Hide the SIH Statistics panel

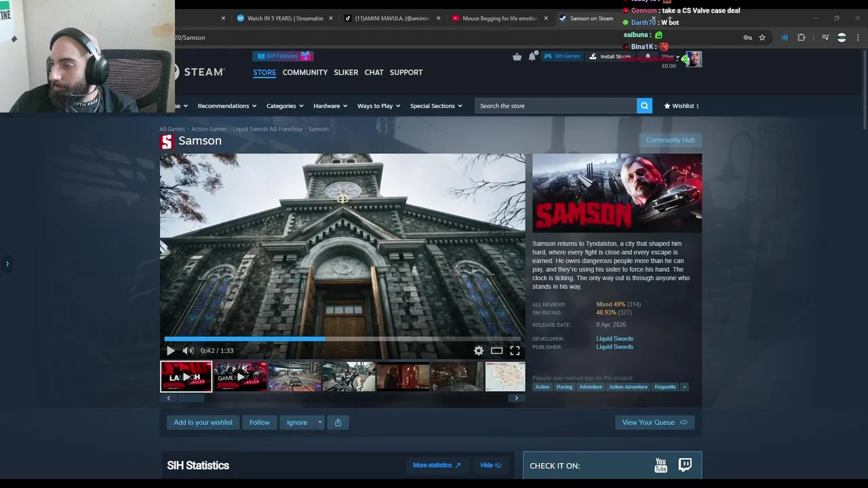tap(490, 465)
